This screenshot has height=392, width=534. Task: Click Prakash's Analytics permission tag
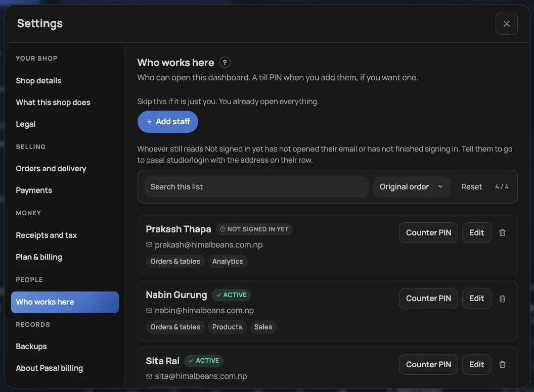coord(228,261)
